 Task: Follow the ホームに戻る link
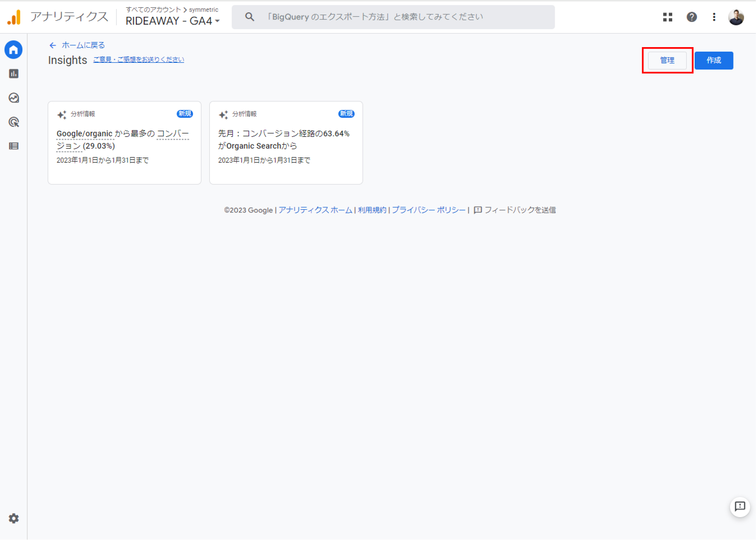[x=83, y=45]
